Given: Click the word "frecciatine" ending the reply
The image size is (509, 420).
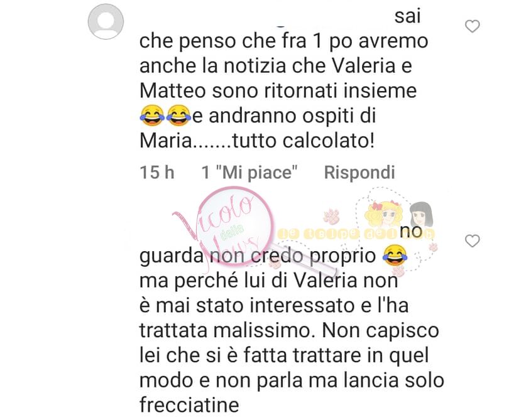Looking at the screenshot, I should 189,405.
